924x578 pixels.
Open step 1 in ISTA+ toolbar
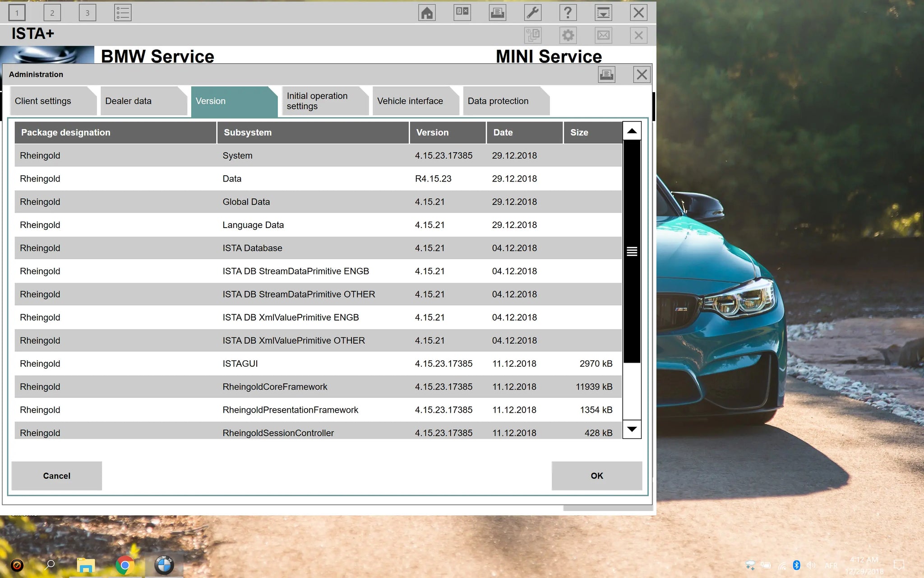point(17,13)
